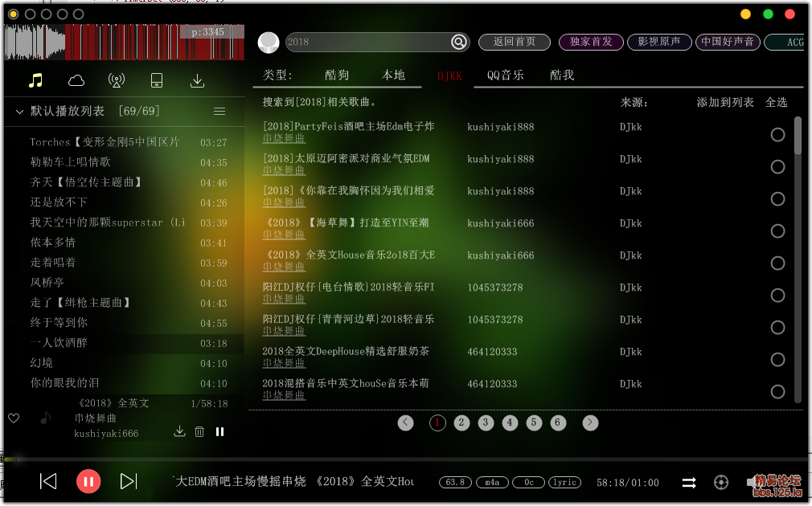Download the currently playing playlist item

(179, 431)
